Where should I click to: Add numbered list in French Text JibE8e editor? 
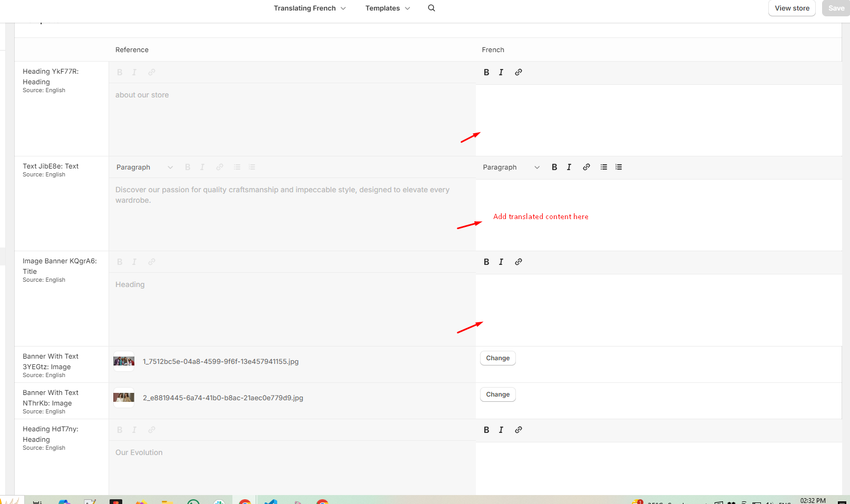pos(619,167)
